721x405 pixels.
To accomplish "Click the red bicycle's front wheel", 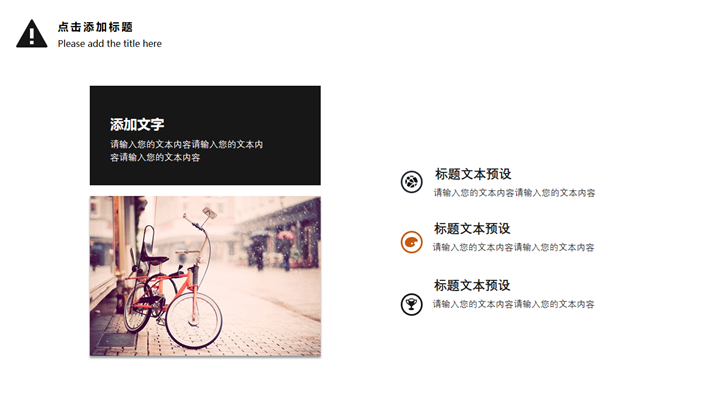I will (194, 320).
